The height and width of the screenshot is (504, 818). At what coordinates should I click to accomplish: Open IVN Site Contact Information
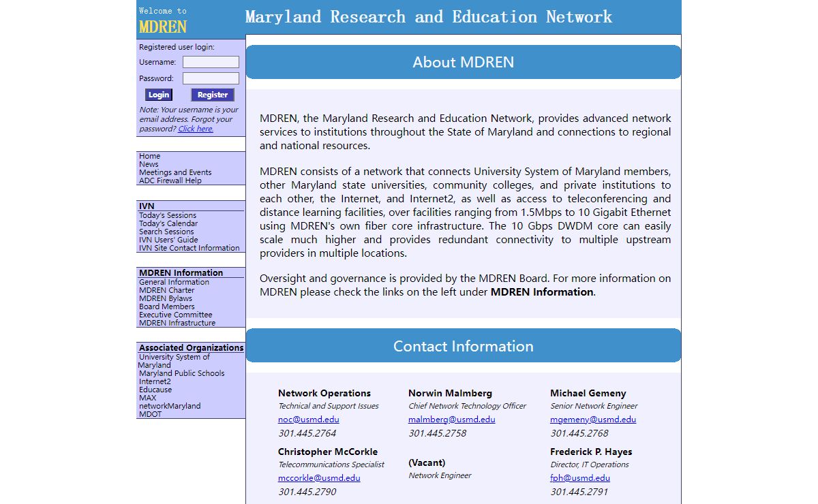190,248
